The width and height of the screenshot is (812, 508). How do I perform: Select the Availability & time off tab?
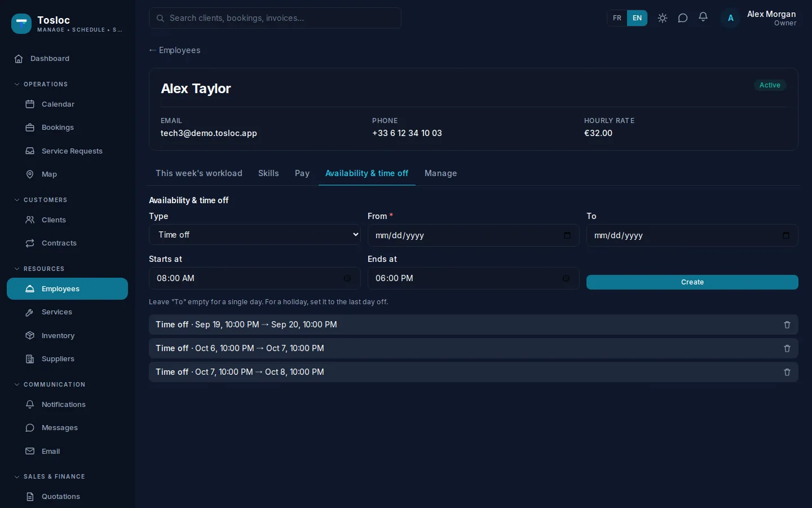point(367,173)
